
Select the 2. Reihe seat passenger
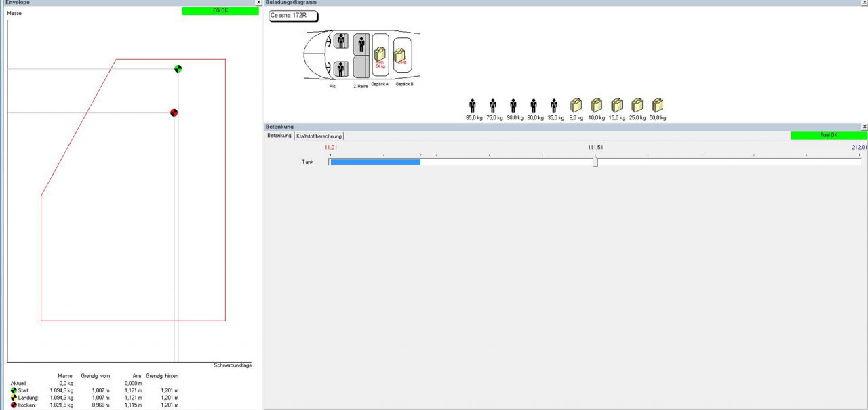click(361, 45)
